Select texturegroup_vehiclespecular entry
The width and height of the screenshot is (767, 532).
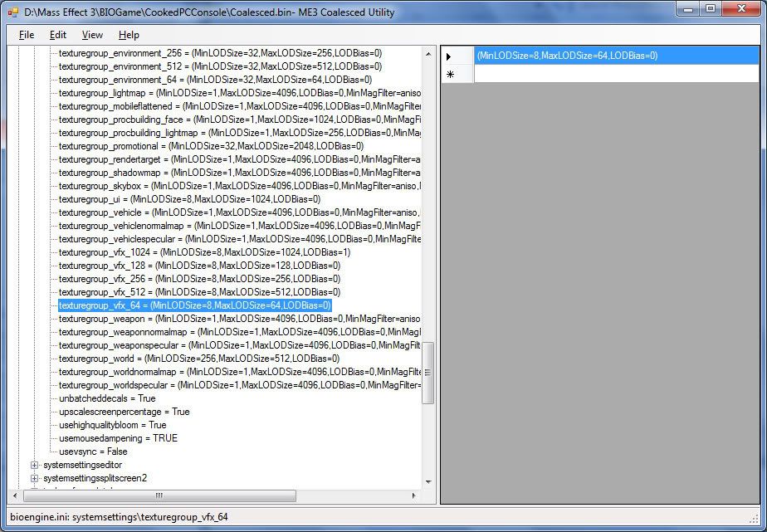tap(240, 239)
